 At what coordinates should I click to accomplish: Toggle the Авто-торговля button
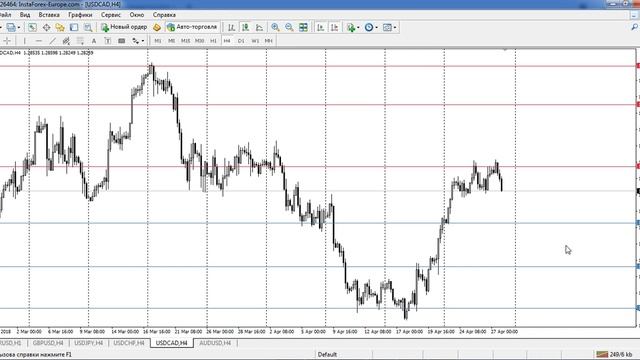[192, 27]
